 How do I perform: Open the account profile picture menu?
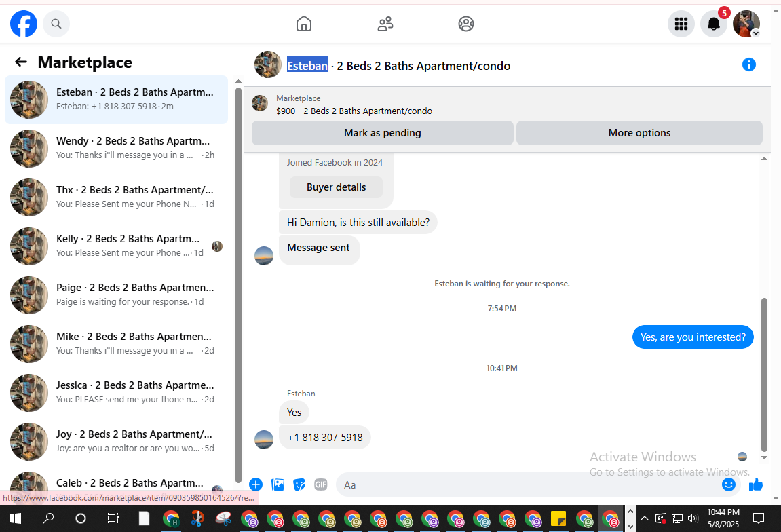(x=746, y=24)
